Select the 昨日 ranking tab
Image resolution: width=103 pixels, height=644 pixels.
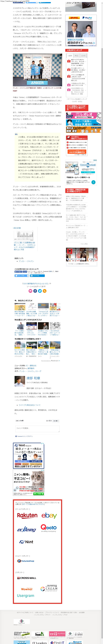click(x=76, y=56)
